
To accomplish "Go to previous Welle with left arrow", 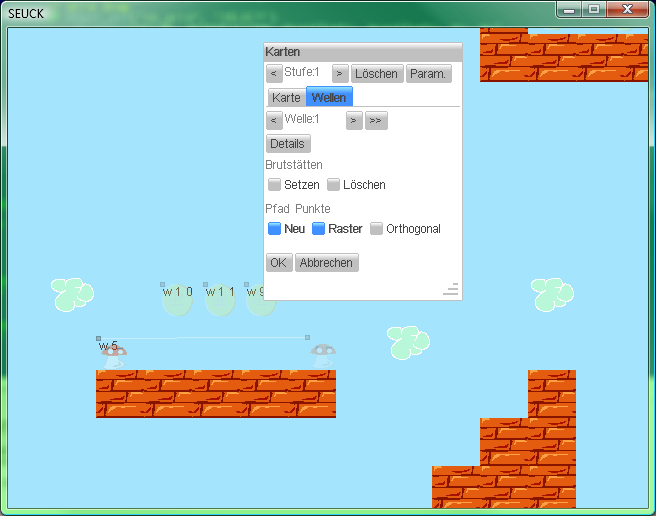I will [x=274, y=121].
